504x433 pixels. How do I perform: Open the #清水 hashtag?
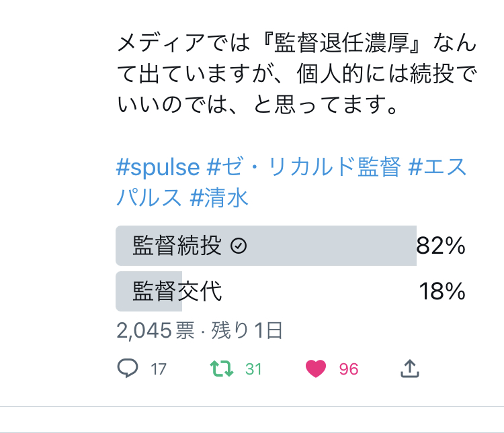click(219, 197)
